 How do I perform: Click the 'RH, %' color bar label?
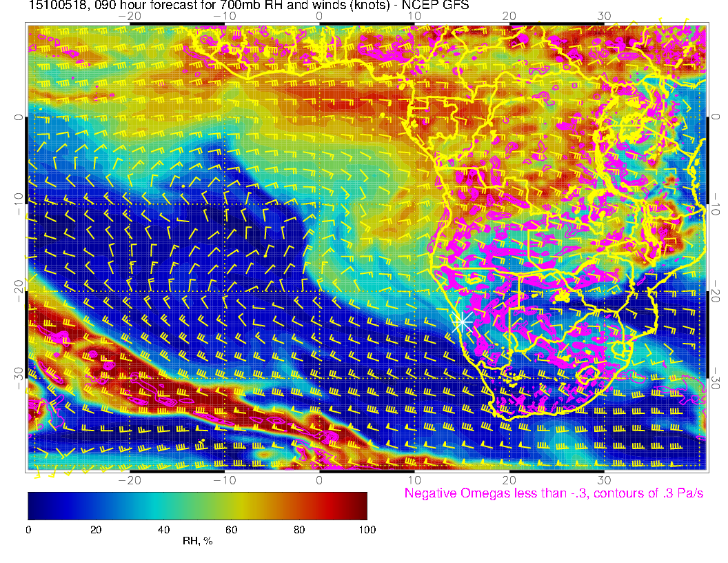point(198,541)
